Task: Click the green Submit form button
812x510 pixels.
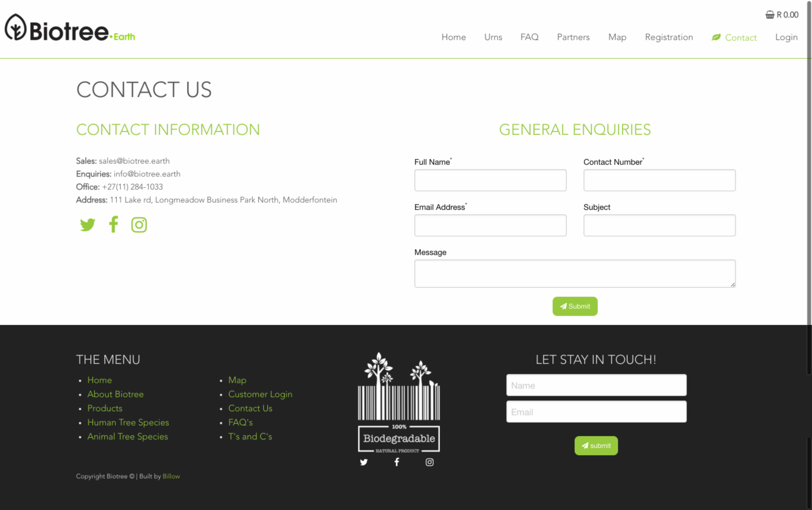Action: pos(575,306)
